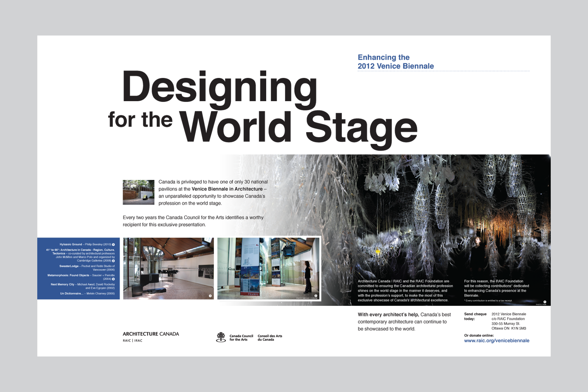The height and width of the screenshot is (392, 588).
Task: Click the Canada Council tree logo icon
Action: pyautogui.click(x=221, y=337)
